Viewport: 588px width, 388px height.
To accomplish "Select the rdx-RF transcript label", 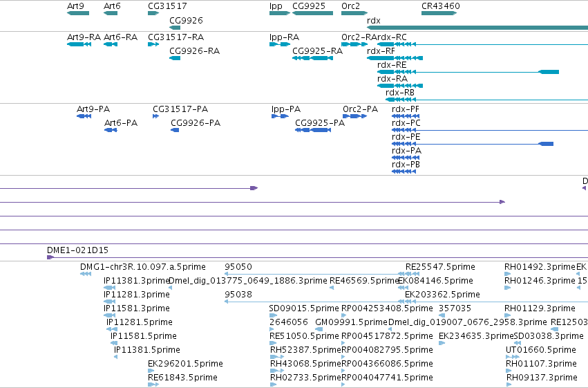I will click(x=381, y=51).
